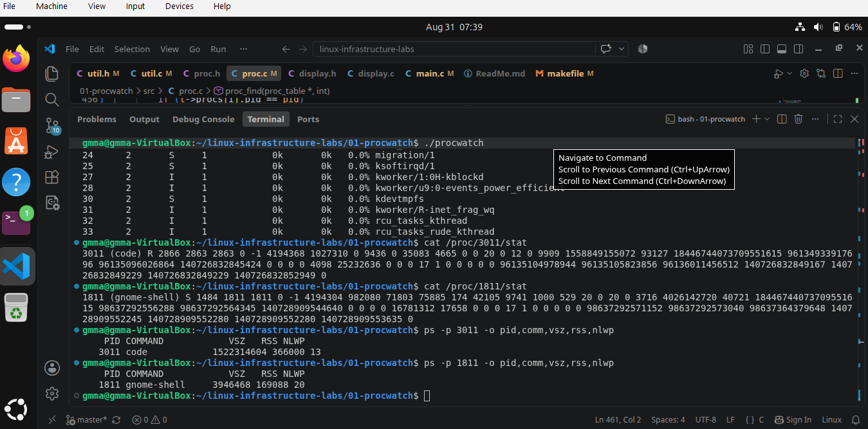The width and height of the screenshot is (868, 429).
Task: Split the terminal pane
Action: coord(782,119)
